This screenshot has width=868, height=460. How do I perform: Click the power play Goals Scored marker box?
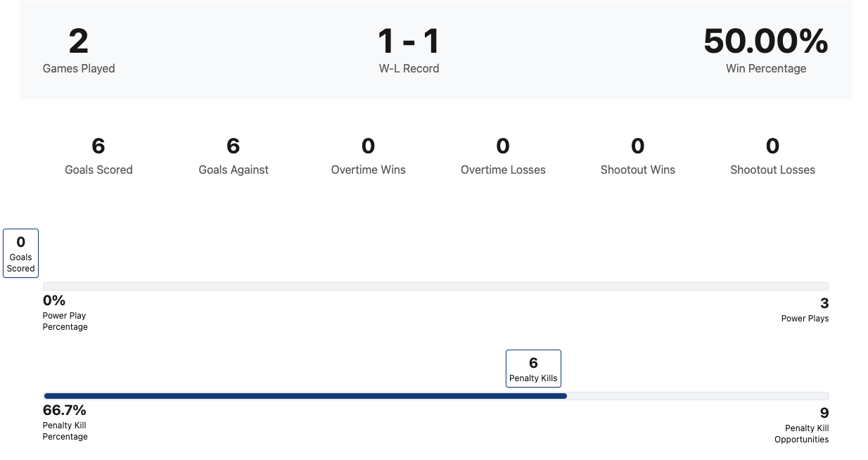21,253
